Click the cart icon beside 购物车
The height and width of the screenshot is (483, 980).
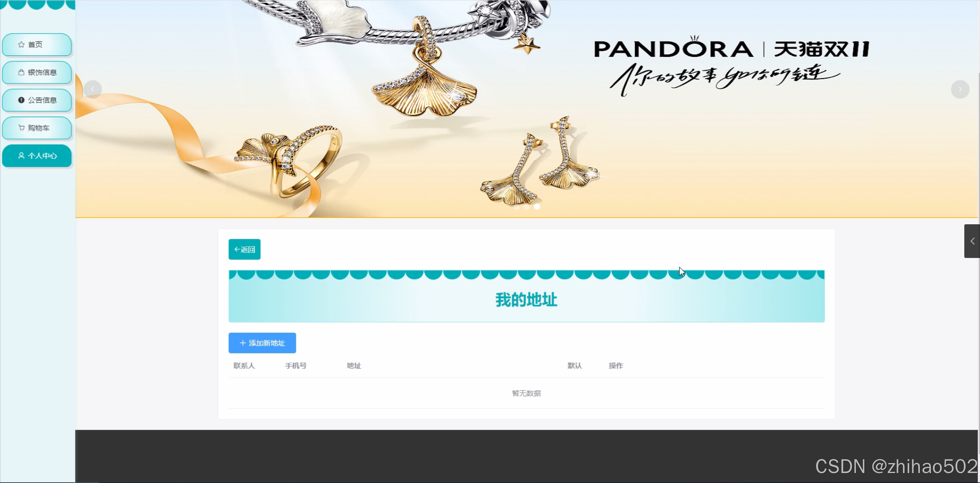(21, 128)
